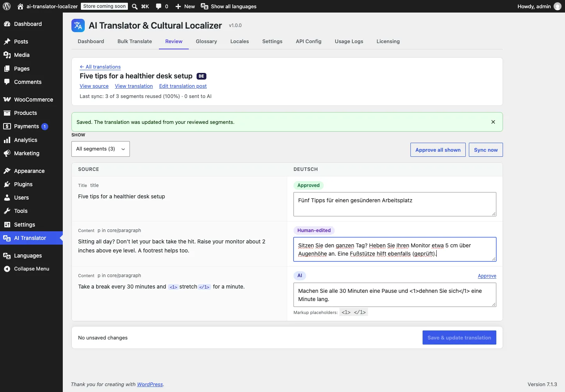Click the WordPress link in footer

pyautogui.click(x=150, y=384)
